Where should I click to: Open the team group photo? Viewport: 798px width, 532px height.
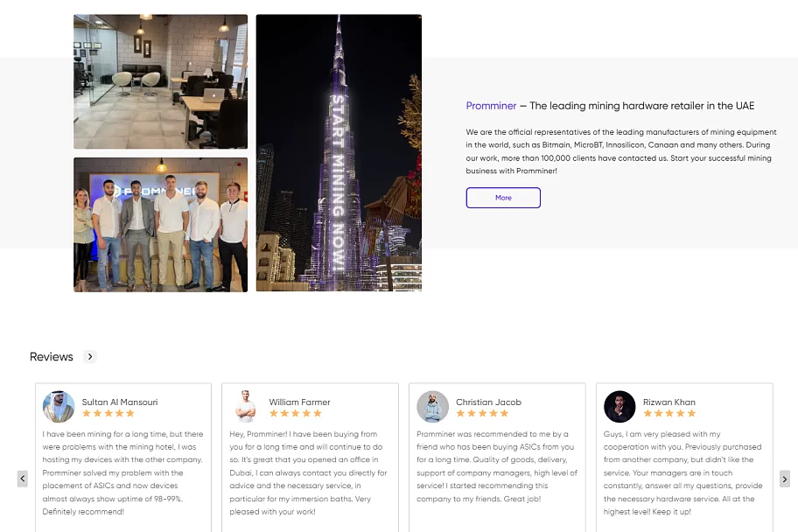click(160, 225)
